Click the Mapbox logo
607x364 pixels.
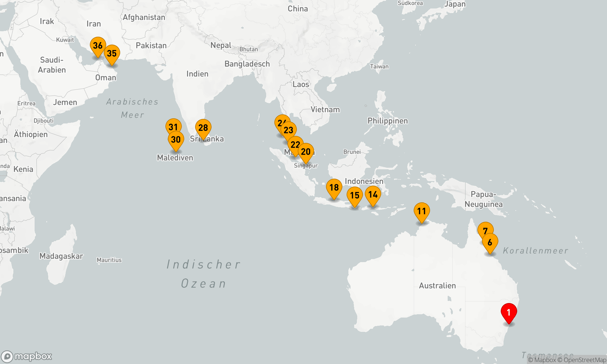click(27, 356)
